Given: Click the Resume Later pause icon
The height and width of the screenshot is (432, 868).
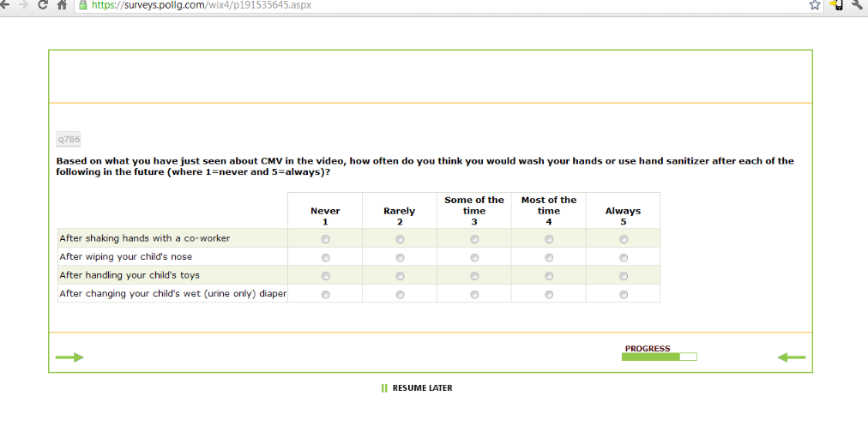Looking at the screenshot, I should click(384, 388).
